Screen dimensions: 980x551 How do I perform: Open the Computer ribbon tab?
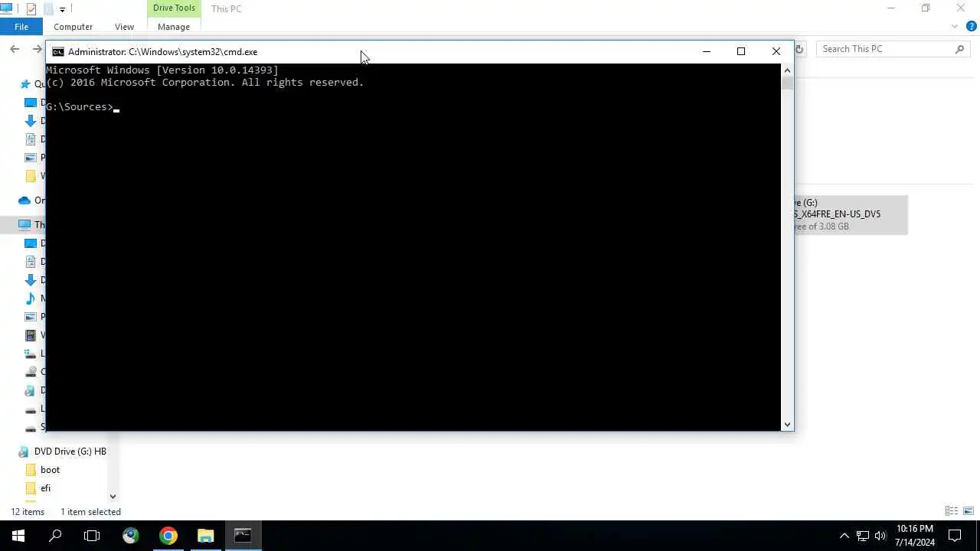tap(73, 27)
